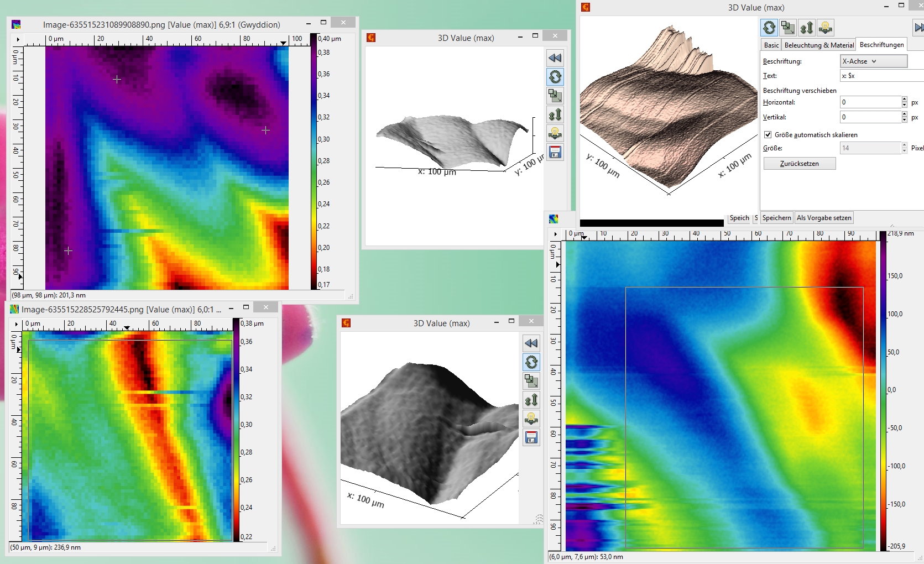Select Rotate tool in lower grayscale 3D window
924x564 pixels.
pos(531,362)
